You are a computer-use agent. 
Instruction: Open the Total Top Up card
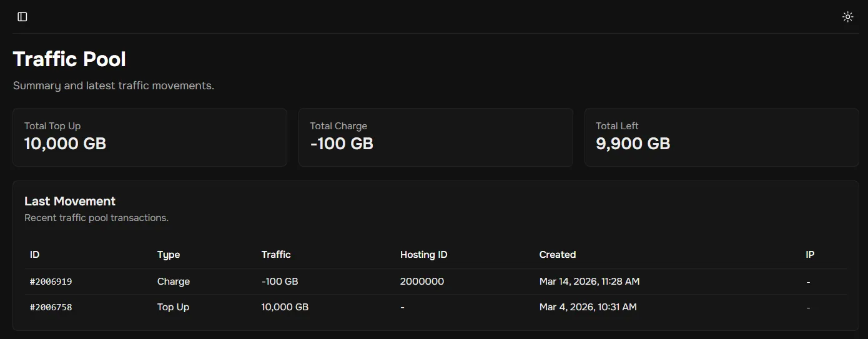[x=150, y=137]
